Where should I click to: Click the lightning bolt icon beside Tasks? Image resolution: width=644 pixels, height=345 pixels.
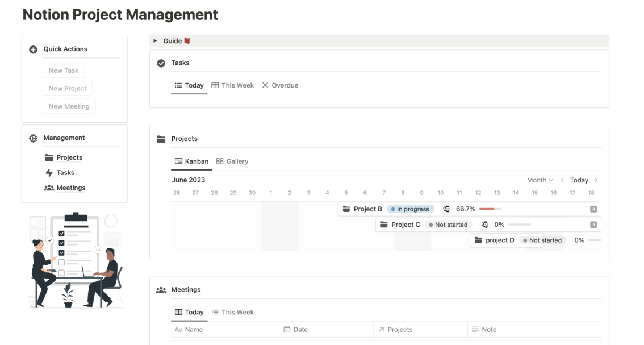(49, 173)
